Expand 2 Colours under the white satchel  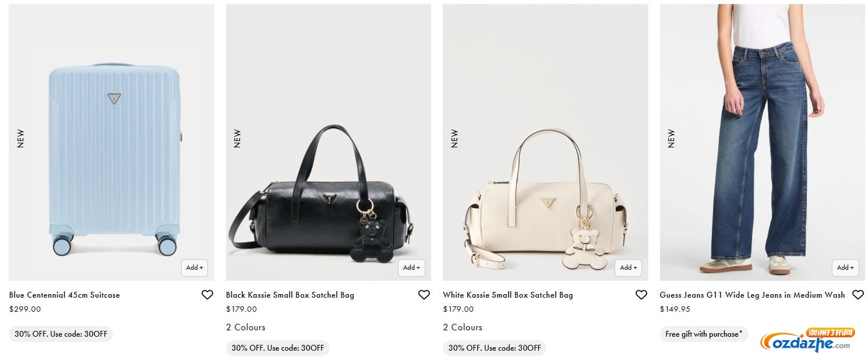click(463, 327)
